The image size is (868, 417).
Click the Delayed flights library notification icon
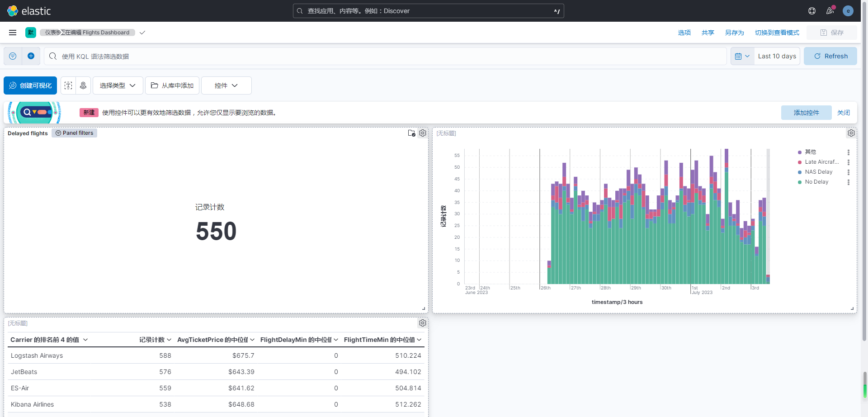[411, 133]
